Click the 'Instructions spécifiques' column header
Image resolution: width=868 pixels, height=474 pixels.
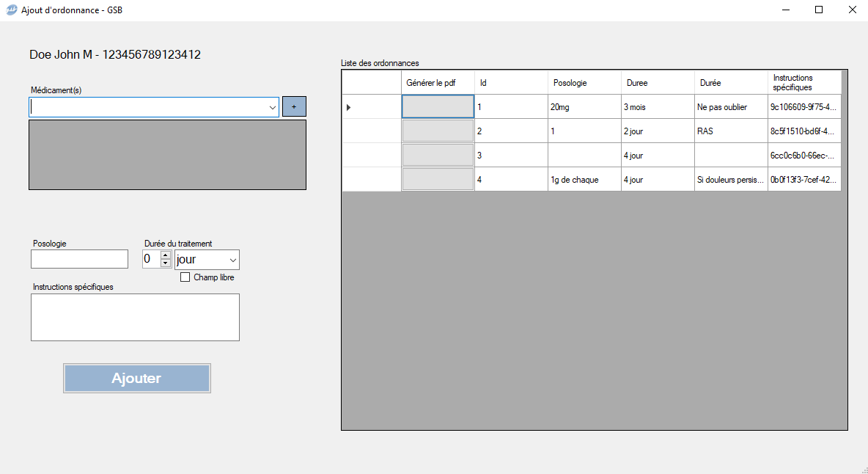click(804, 82)
